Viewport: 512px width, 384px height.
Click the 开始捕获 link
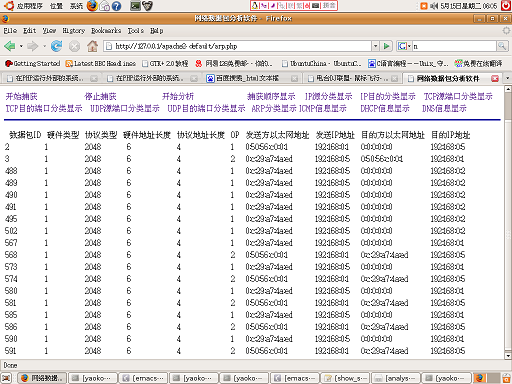pyautogui.click(x=22, y=97)
